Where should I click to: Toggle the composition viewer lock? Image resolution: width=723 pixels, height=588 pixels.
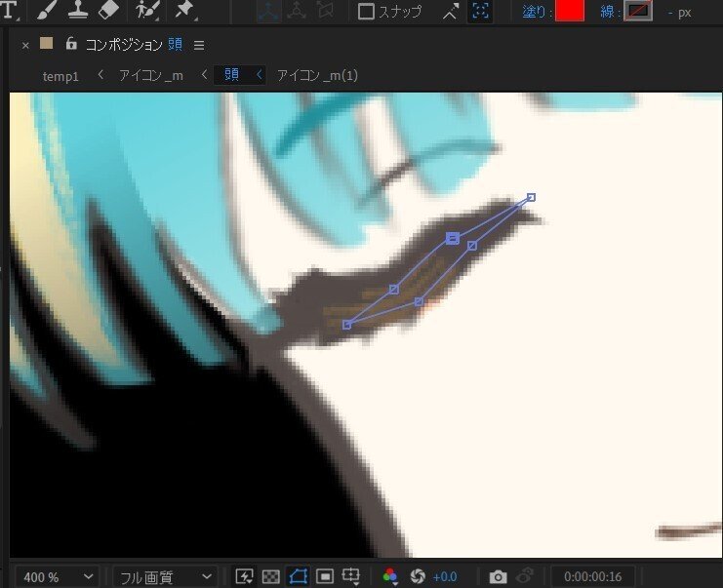(x=71, y=43)
